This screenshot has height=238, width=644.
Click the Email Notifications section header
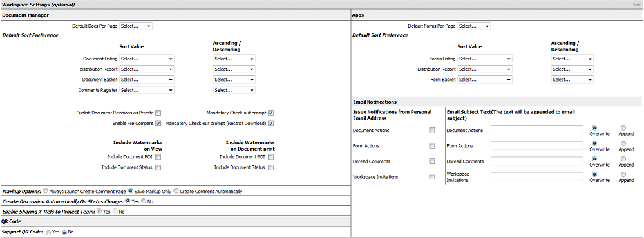(497, 102)
